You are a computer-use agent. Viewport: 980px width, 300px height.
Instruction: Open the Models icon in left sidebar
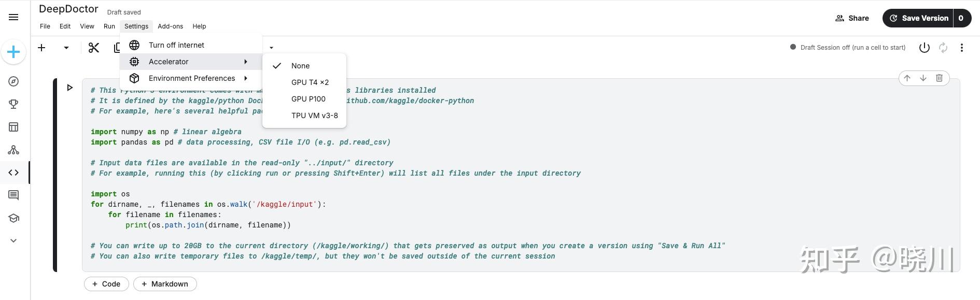click(13, 150)
